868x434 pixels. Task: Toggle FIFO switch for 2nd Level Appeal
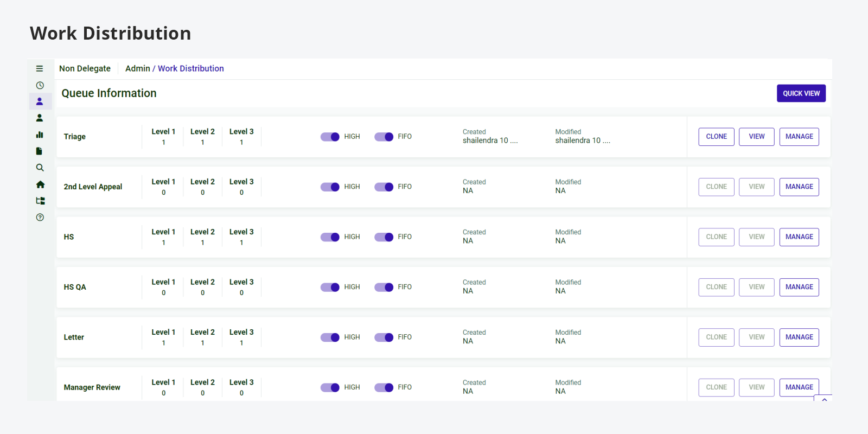384,187
